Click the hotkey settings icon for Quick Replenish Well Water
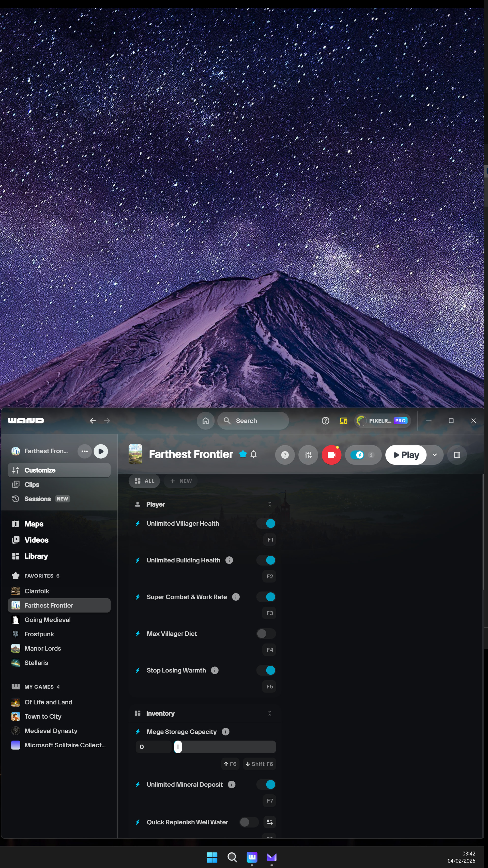The width and height of the screenshot is (488, 868). [x=269, y=822]
